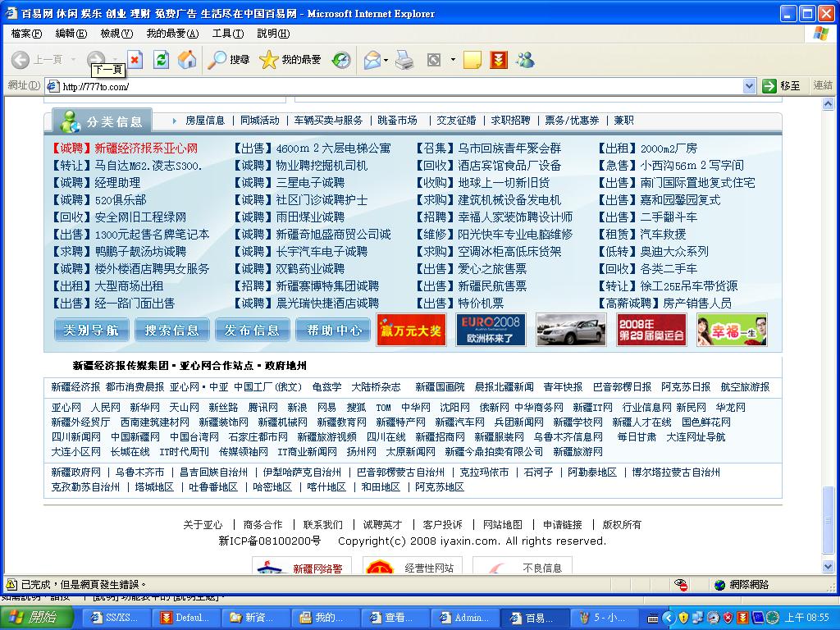Open the 說明(H) menu
Image resolution: width=840 pixels, height=630 pixels.
point(273,34)
